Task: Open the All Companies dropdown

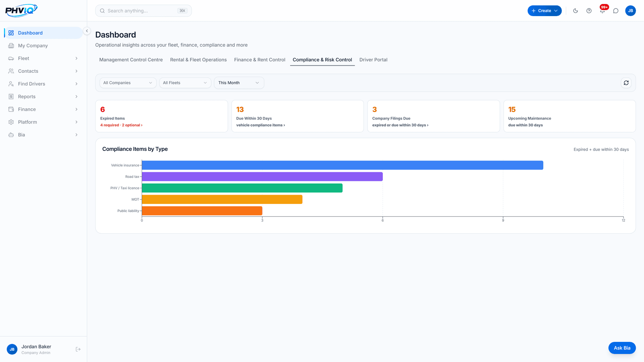Action: click(128, 83)
